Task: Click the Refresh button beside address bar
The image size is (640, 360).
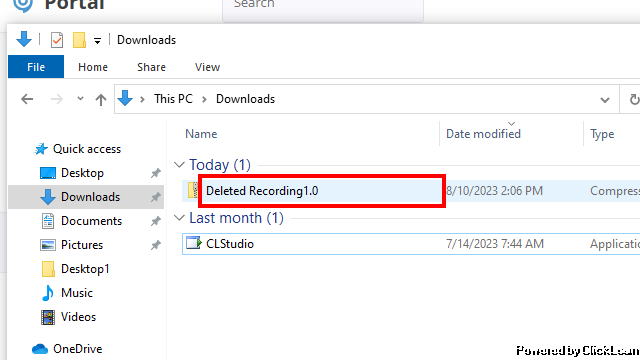Action: (633, 99)
